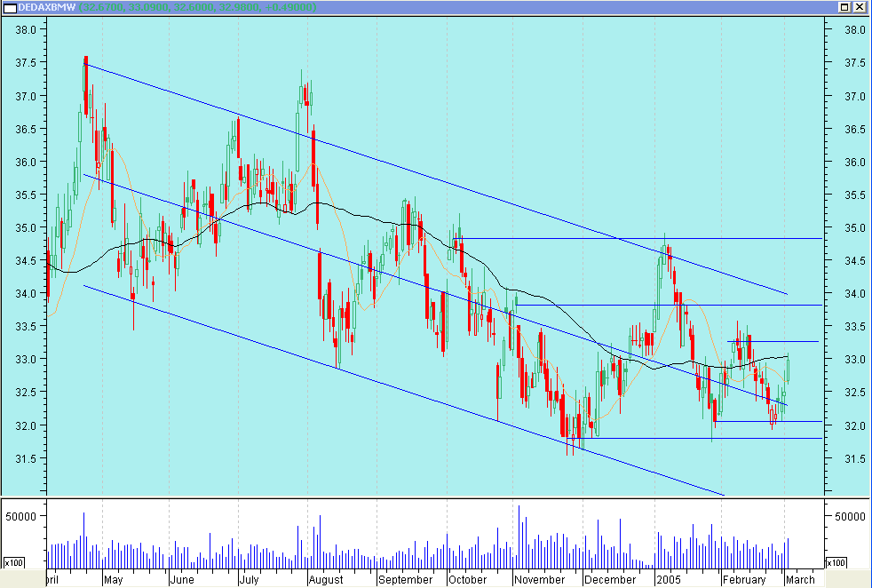Click the 2005 year label on date axis
The image size is (872, 588).
[667, 580]
